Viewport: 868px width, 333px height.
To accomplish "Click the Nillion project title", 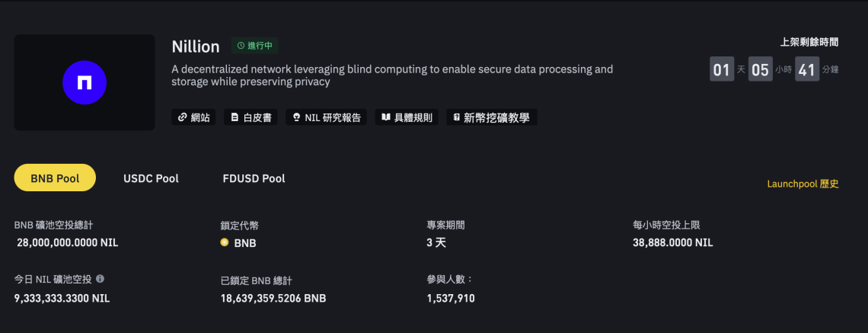I will 196,46.
